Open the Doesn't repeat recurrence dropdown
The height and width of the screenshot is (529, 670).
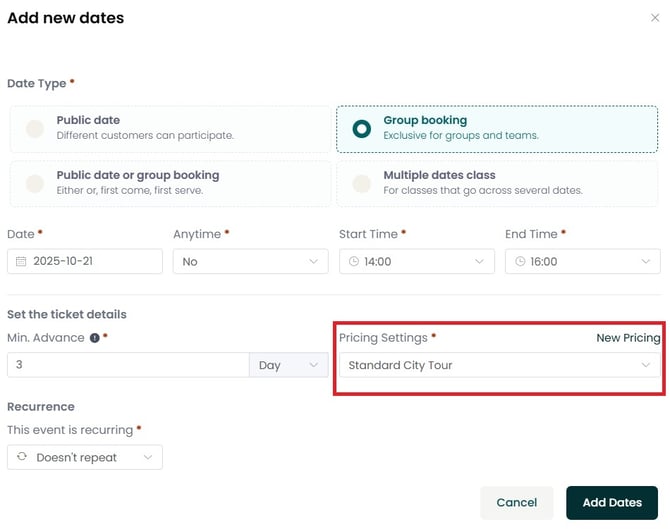[85, 458]
